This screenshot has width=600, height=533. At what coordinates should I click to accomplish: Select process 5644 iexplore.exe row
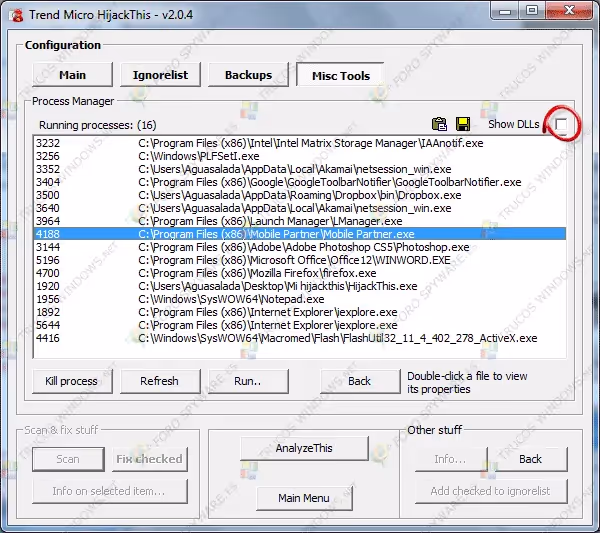click(x=300, y=325)
